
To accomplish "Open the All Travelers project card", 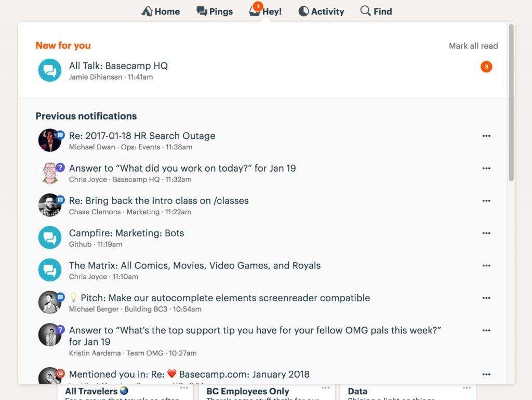I will point(125,392).
